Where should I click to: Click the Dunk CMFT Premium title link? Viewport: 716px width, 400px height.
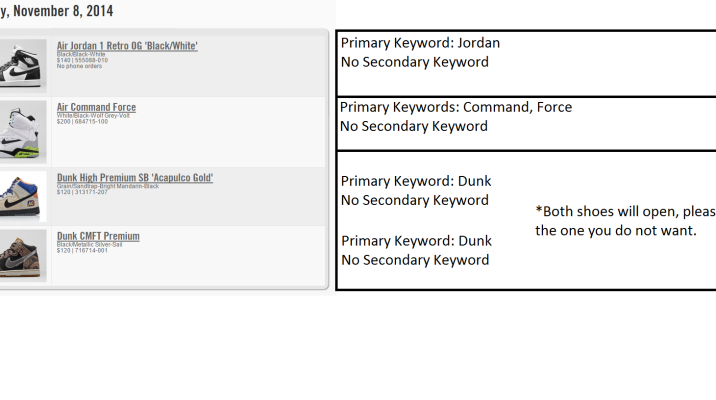click(98, 236)
